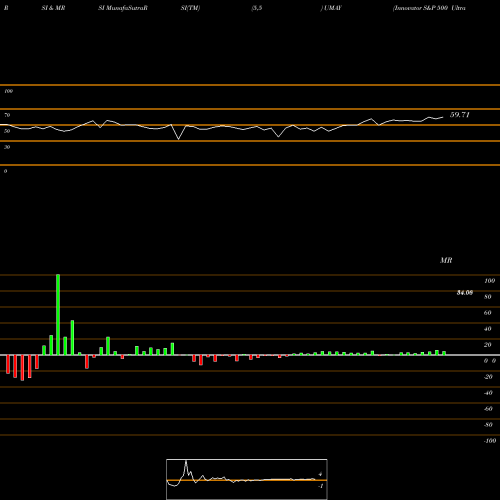Screen dimensions: 500x500
Task: Click the RSI value 59.71 label
Action: tap(460, 115)
